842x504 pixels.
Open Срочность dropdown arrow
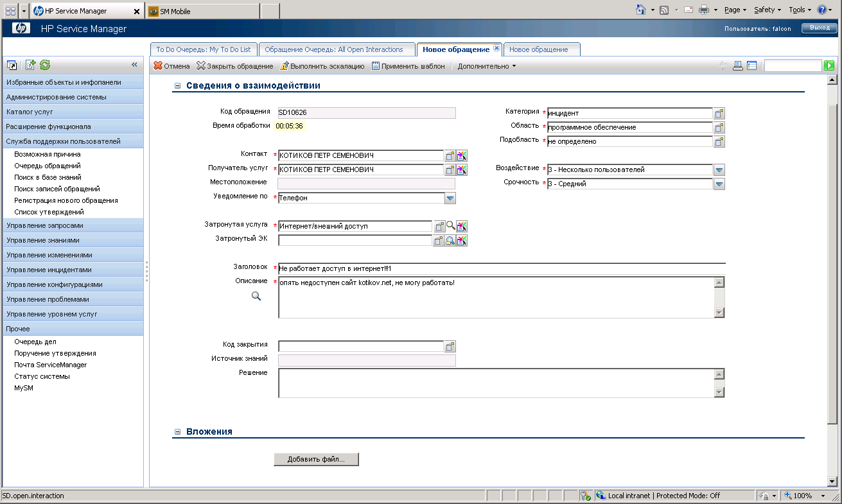719,184
